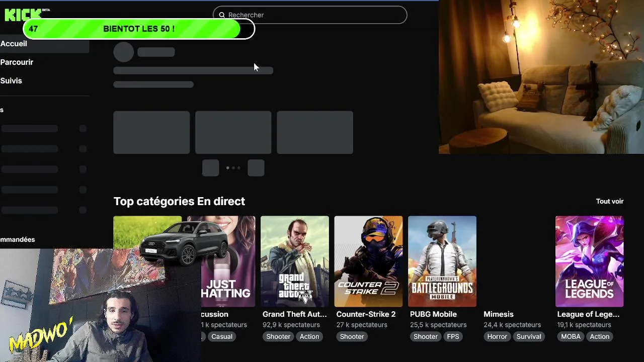
Task: Select the Action tag under League of Legends
Action: [600, 336]
